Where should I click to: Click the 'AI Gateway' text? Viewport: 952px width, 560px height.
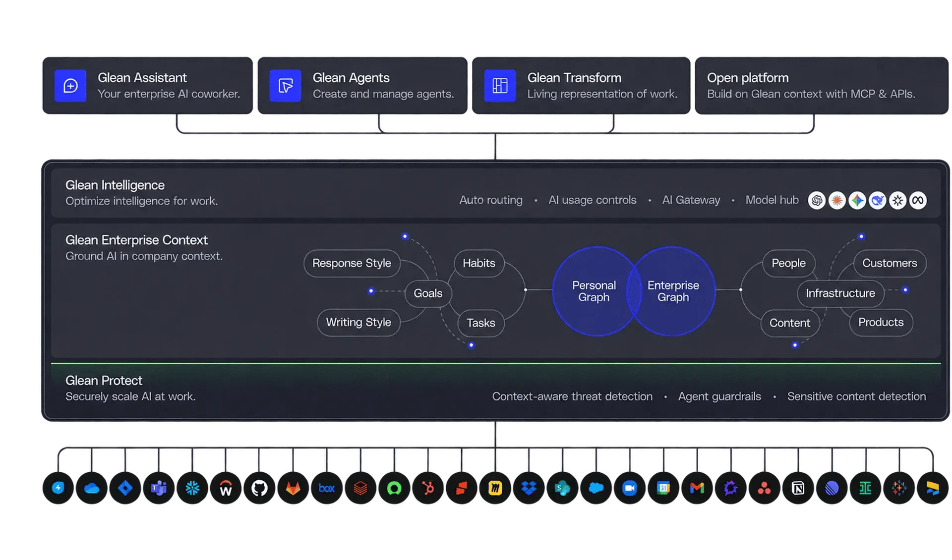click(x=691, y=200)
